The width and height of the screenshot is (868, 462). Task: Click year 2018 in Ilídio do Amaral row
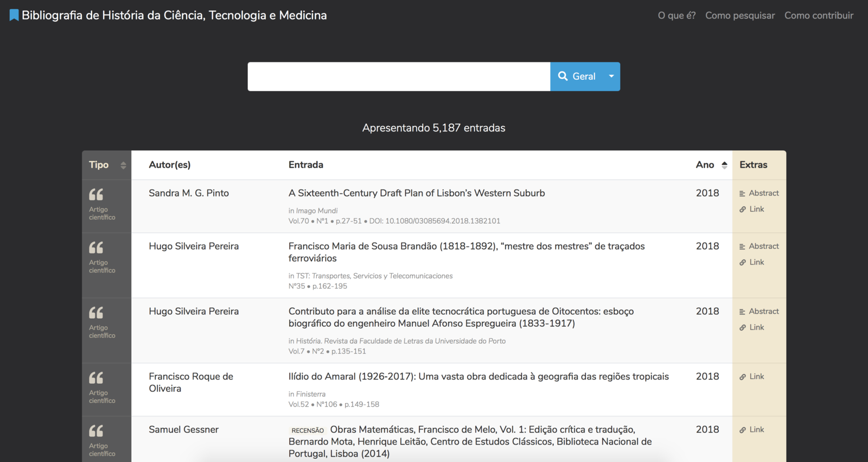click(x=707, y=377)
